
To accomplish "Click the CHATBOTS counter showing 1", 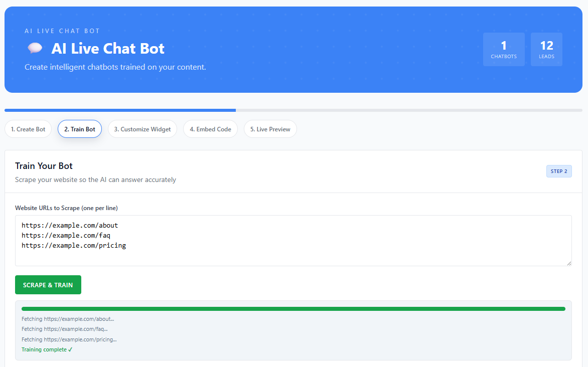I will [504, 49].
